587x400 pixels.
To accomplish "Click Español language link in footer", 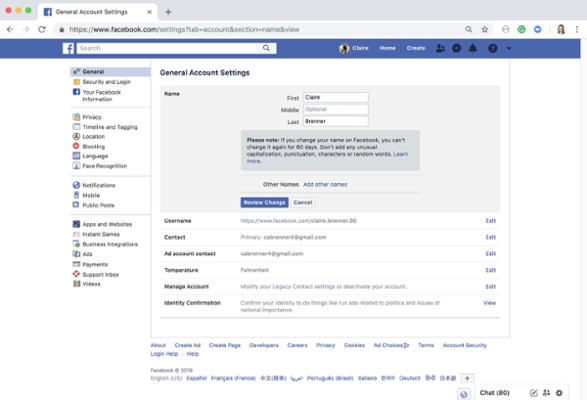I will [x=197, y=378].
